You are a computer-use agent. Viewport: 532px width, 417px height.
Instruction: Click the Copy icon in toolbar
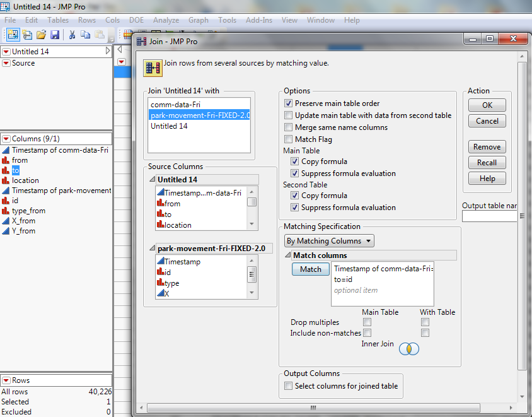click(86, 35)
